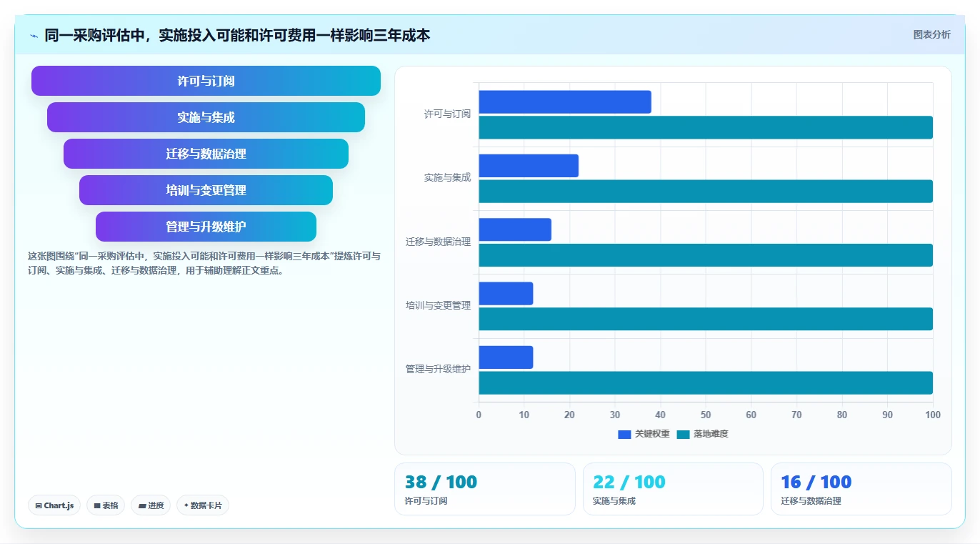Click the 实施与集成 y-axis label
Viewport: 980px width, 544px height.
tap(447, 177)
